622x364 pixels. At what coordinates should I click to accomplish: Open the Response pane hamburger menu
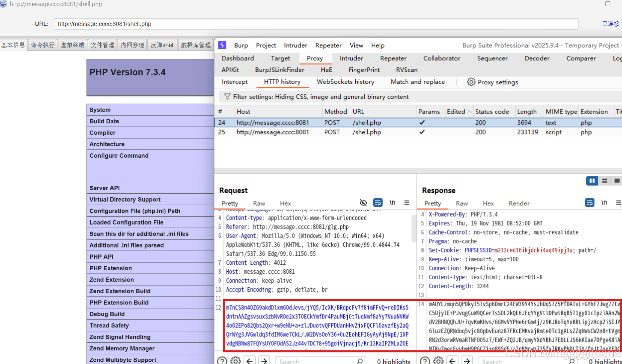point(618,203)
